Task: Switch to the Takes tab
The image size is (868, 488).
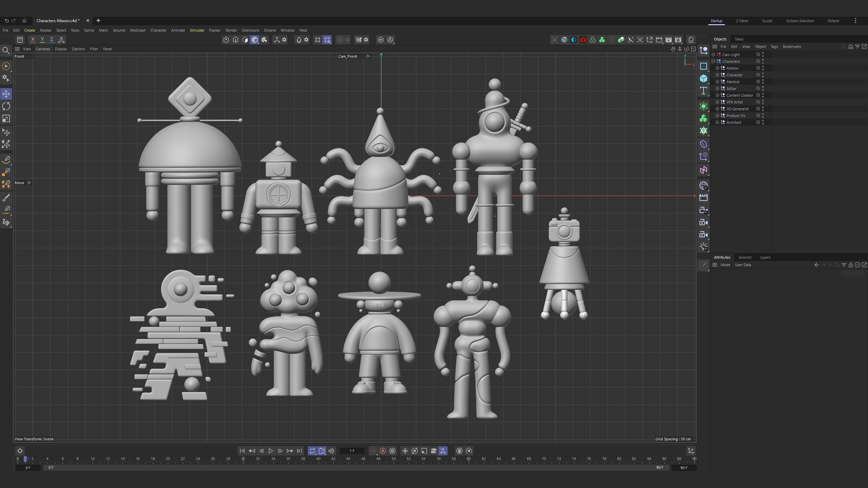Action: coord(739,39)
